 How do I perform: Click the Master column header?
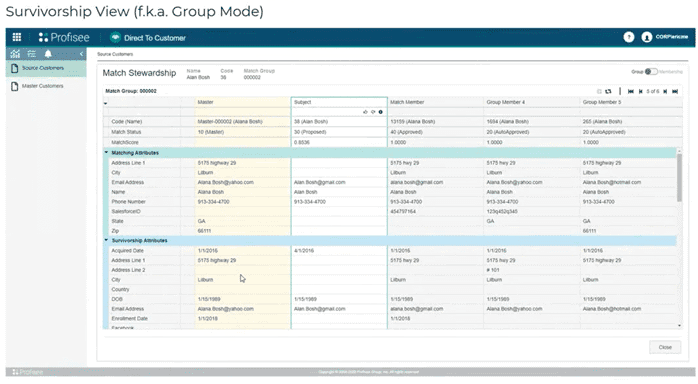(x=243, y=102)
